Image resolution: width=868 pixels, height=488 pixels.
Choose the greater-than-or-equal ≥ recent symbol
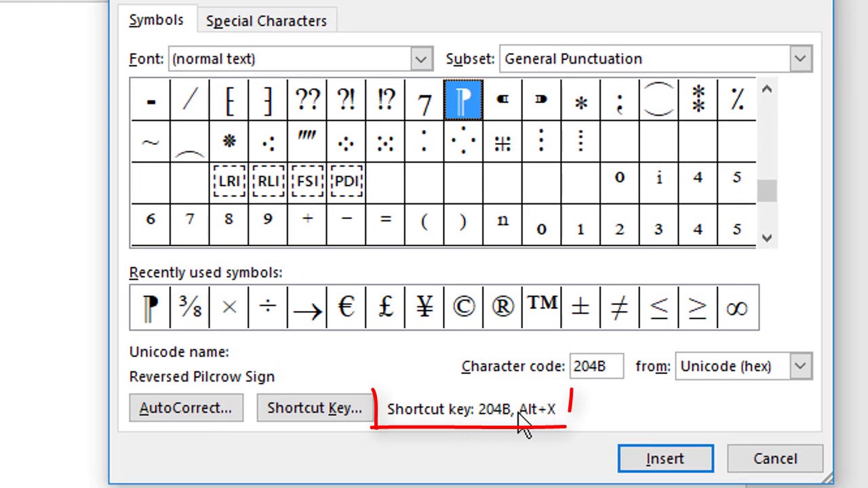coord(698,308)
